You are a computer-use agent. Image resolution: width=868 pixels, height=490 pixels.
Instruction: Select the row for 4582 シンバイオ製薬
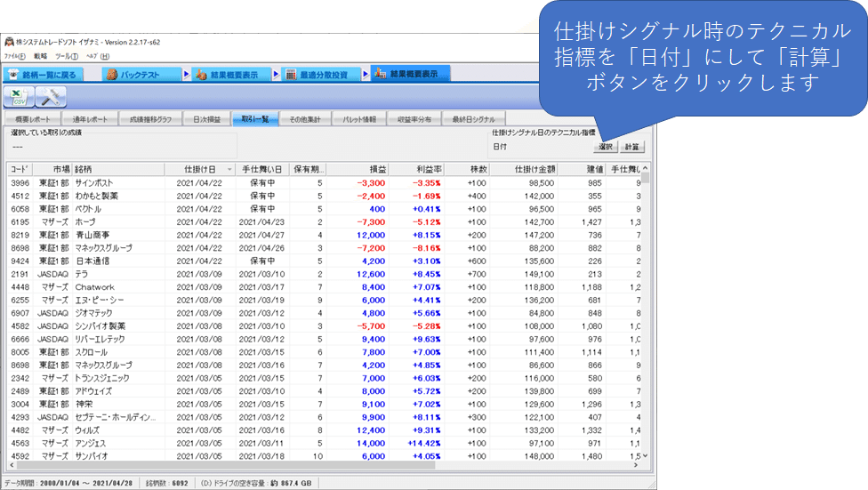(324, 326)
